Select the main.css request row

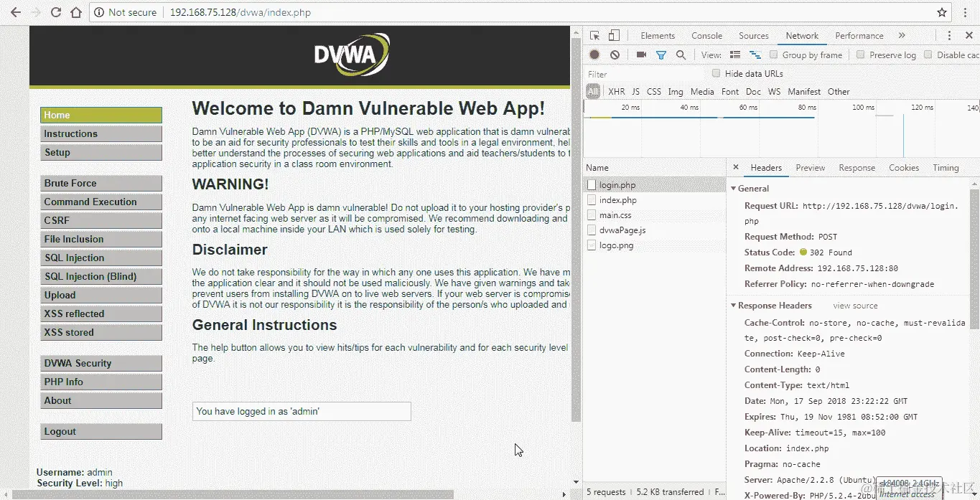(655, 215)
